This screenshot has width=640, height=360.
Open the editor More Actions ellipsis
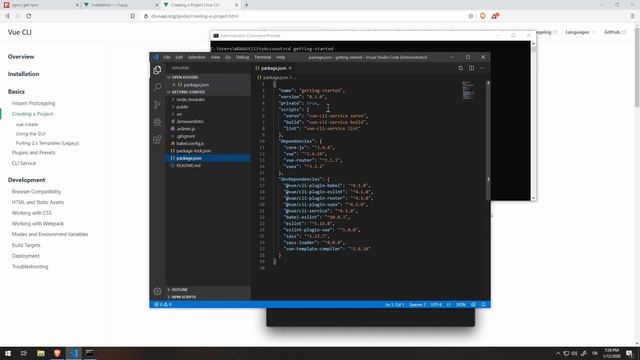tap(482, 68)
